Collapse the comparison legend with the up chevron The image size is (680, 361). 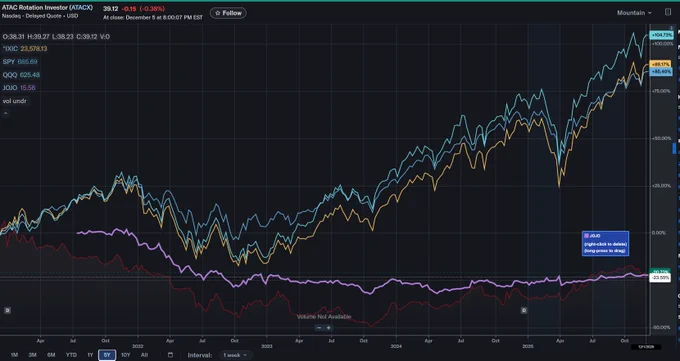[6, 114]
